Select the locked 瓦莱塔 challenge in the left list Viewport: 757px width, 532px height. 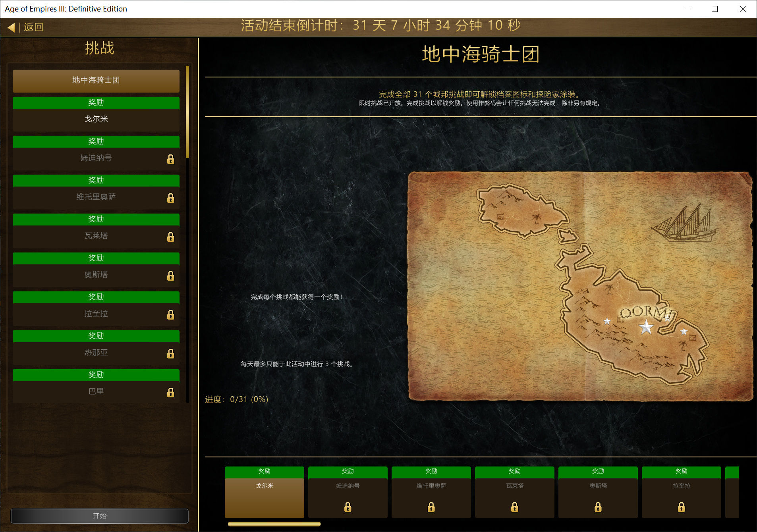coord(96,236)
